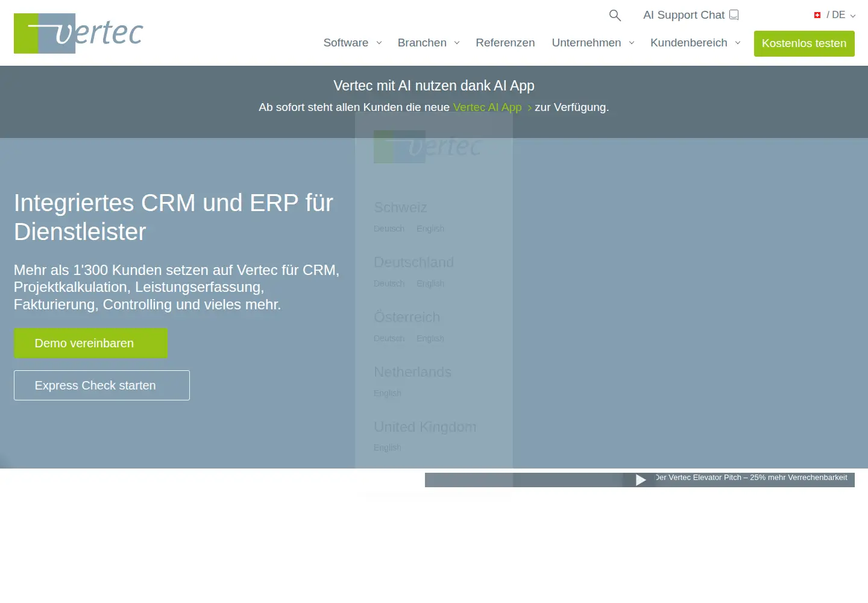Screen dimensions: 868x603
Task: Select Deutsch under Deutschland
Action: [x=389, y=283]
